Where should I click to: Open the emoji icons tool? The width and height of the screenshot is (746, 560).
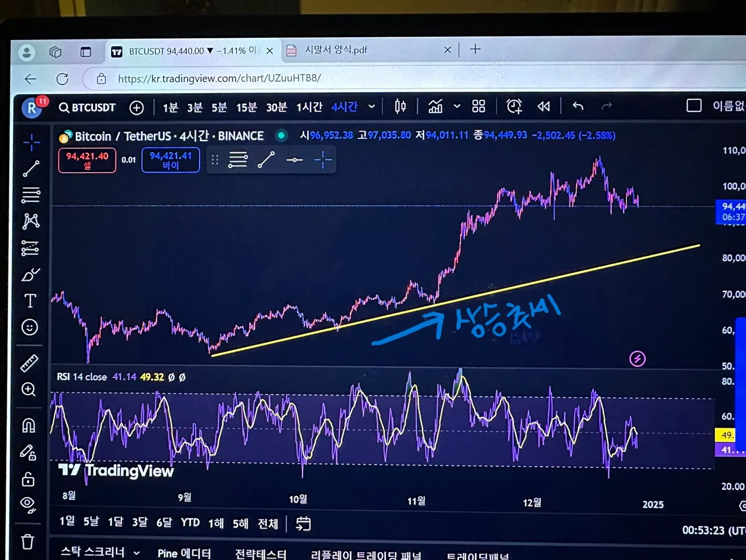[x=30, y=327]
